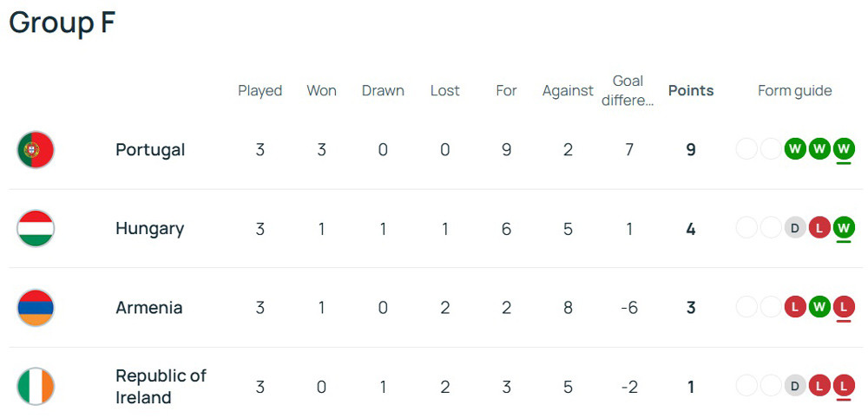
Task: Click the Armenia flag icon
Action: 36,308
